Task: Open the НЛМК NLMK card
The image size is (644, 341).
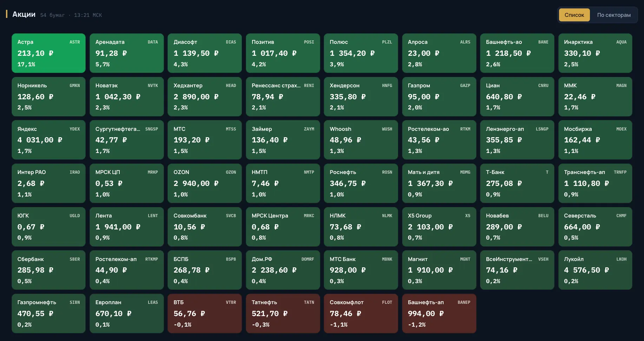Action: (361, 227)
